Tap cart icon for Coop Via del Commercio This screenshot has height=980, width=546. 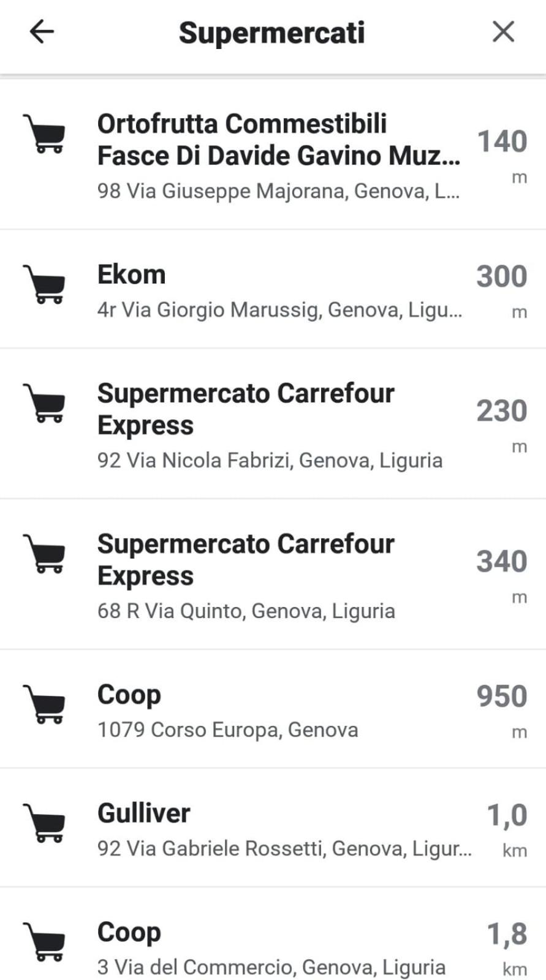click(44, 941)
